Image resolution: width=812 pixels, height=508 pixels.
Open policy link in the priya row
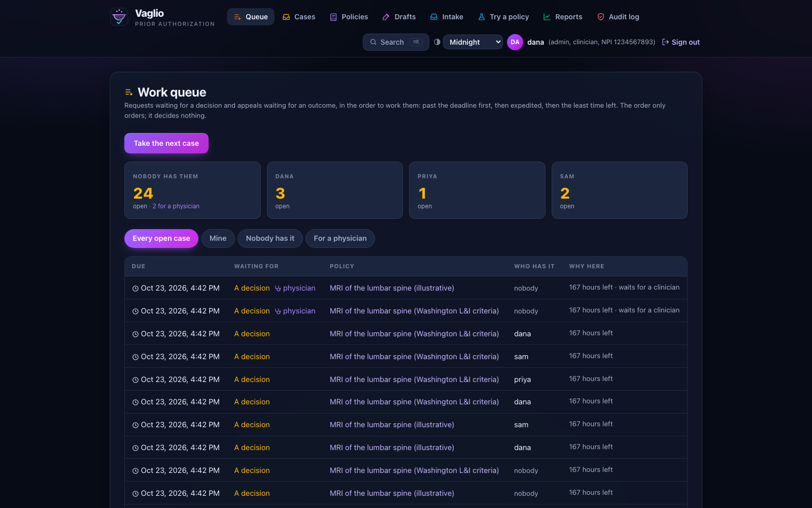[x=414, y=379]
